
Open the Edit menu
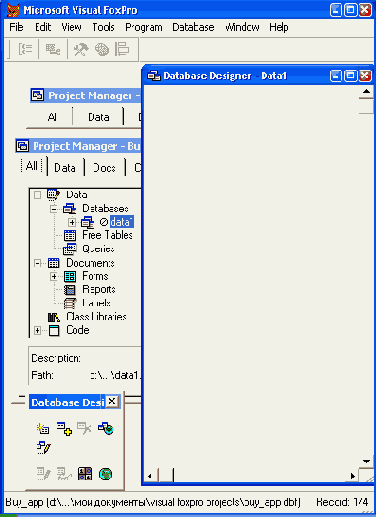tap(43, 27)
